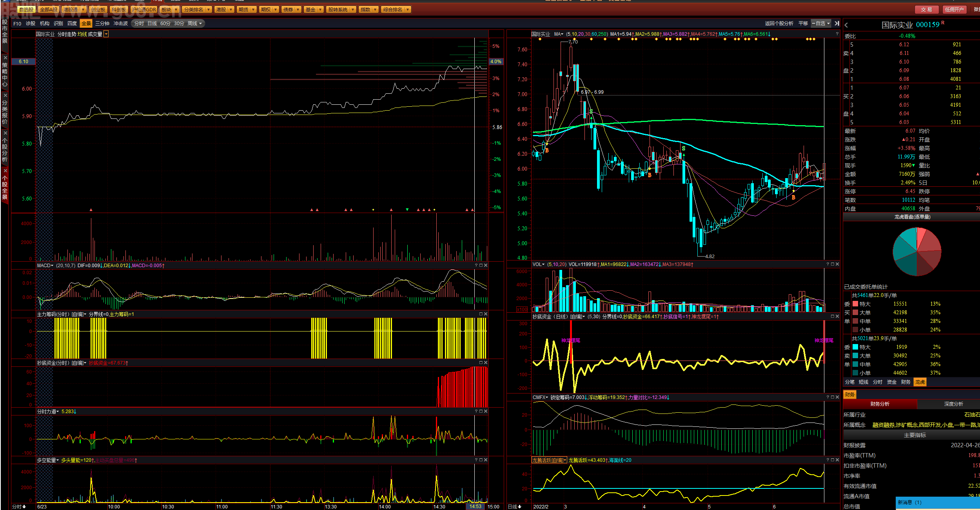Switch chart period to 30分
This screenshot has width=980, height=510.
click(x=179, y=24)
